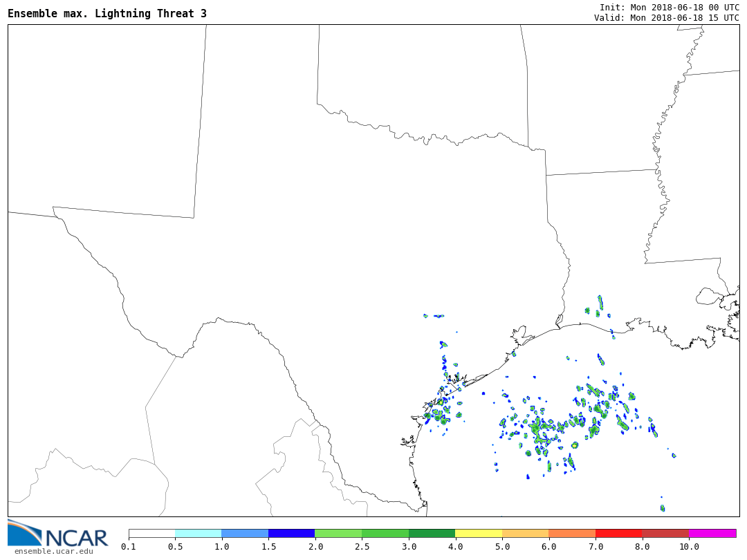Click the orange 6.0–7.0 colorbar segment

point(572,533)
